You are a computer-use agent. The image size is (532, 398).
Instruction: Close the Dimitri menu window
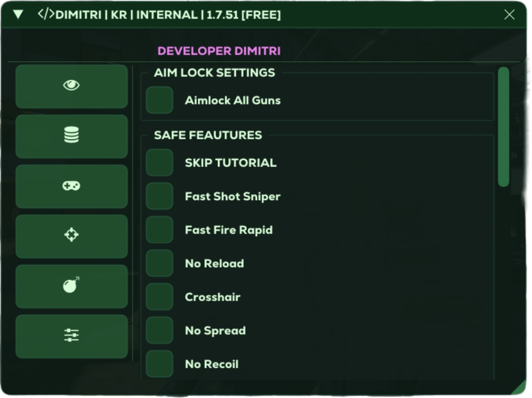pyautogui.click(x=509, y=15)
